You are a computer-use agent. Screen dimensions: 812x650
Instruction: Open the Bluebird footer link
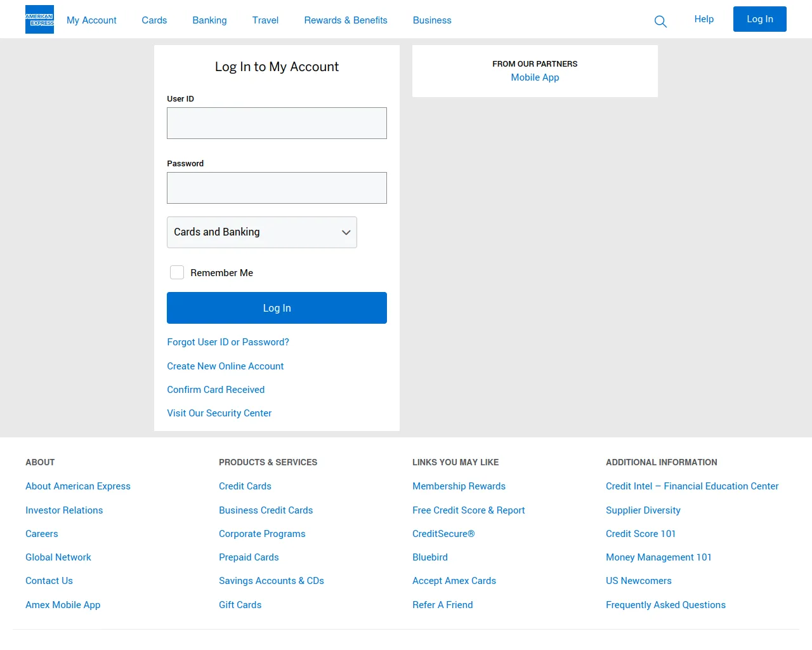(x=430, y=557)
